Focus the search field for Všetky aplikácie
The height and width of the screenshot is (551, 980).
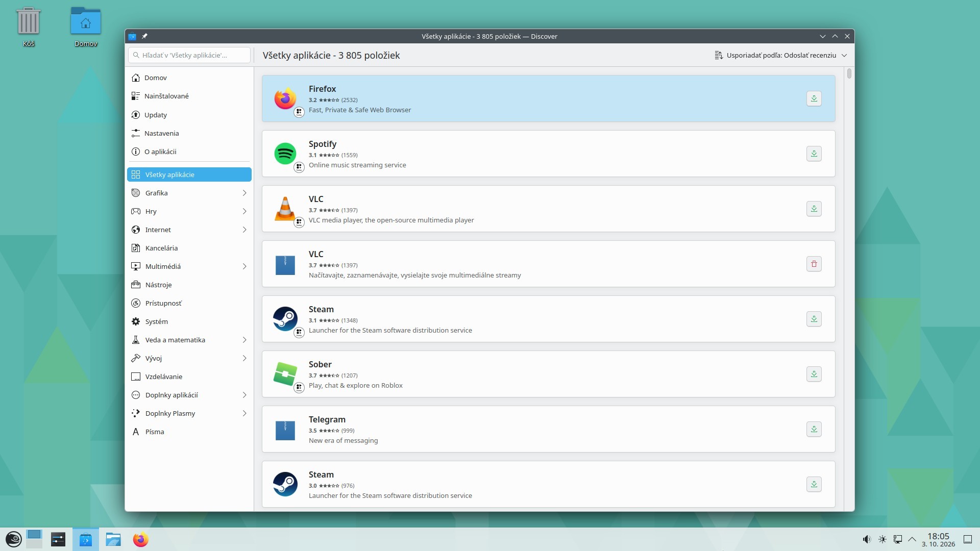(x=189, y=55)
